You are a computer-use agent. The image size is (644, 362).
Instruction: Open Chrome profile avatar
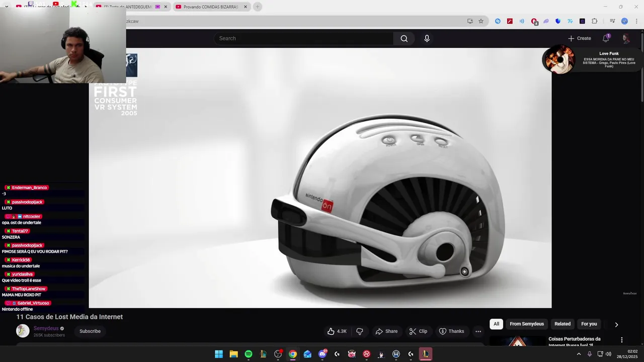624,21
